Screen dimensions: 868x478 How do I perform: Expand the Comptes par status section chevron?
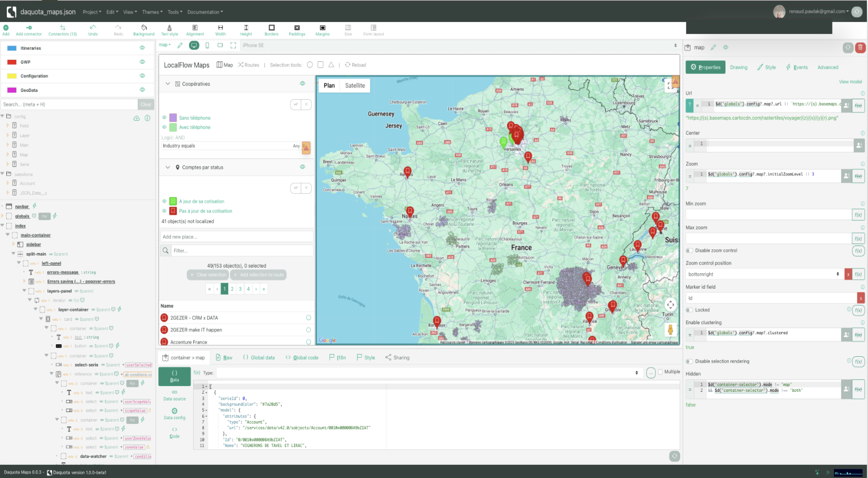(x=167, y=166)
